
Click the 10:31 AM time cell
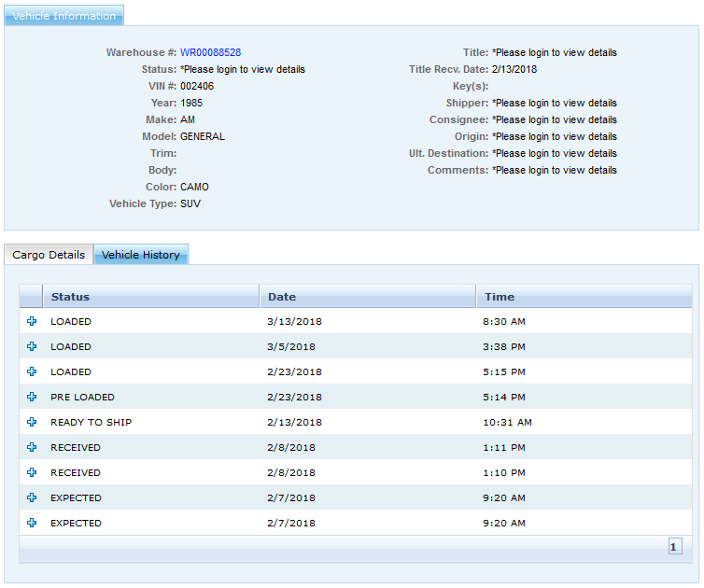click(507, 422)
